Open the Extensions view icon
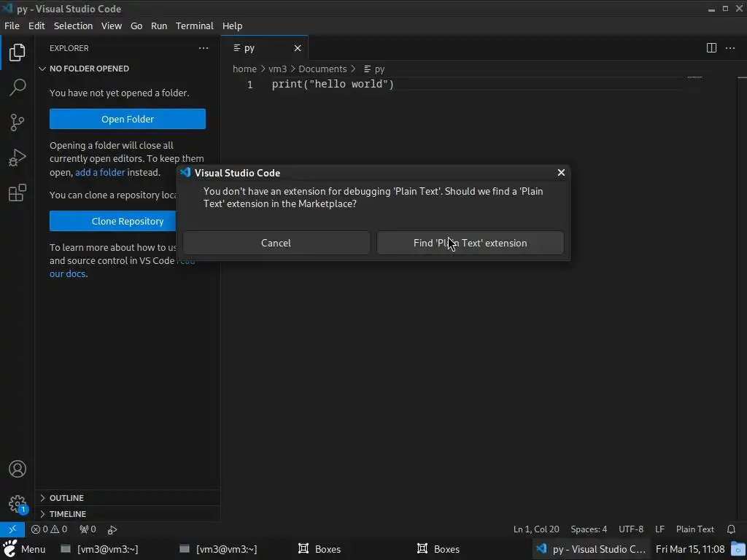 click(18, 192)
